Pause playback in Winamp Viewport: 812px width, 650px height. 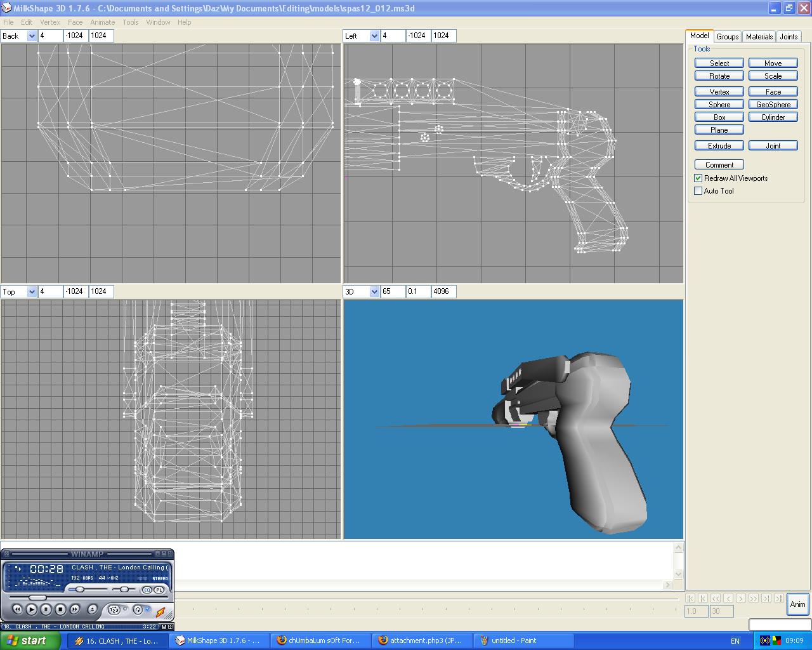(46, 609)
